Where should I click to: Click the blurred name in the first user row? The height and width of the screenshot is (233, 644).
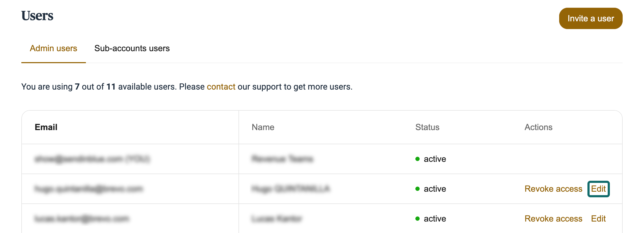tap(282, 159)
